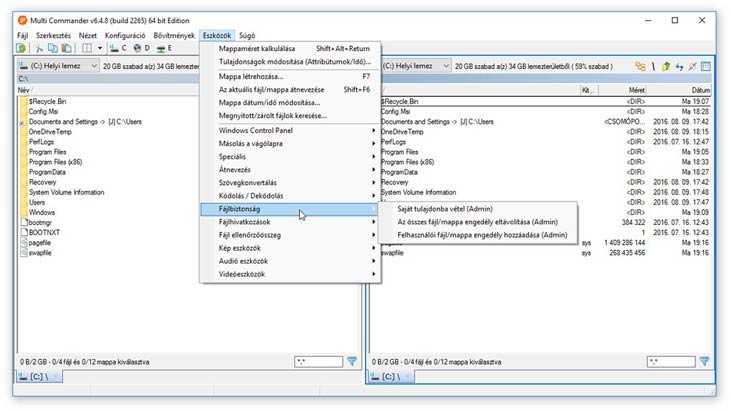Viewport: 730px width, 410px height.
Task: Choose Felhasználói fájl/mappa engedély hozzáadása
Action: coord(478,235)
